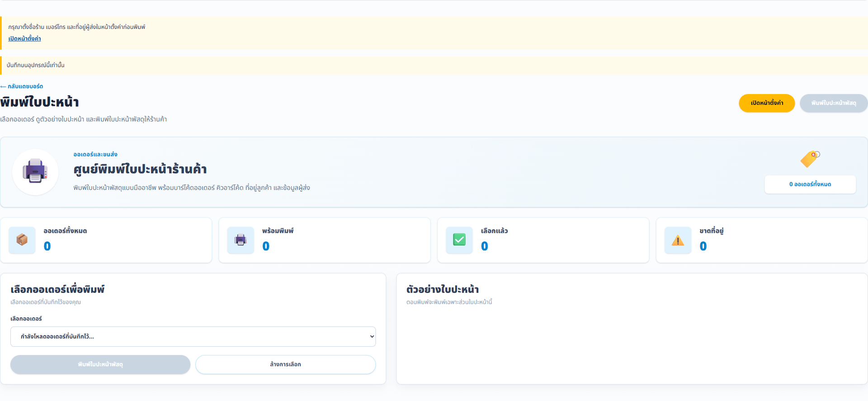
Task: Click the พิมพ์ใบปะหน้า page heading
Action: coord(40,102)
